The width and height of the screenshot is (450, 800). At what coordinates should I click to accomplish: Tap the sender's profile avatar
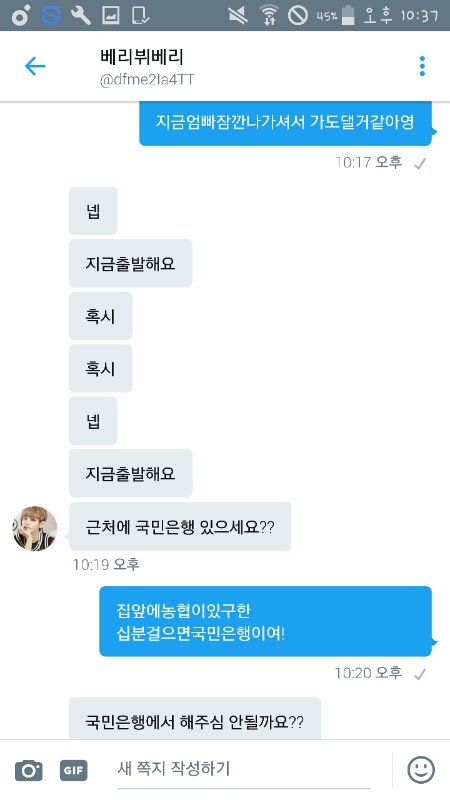pos(35,529)
